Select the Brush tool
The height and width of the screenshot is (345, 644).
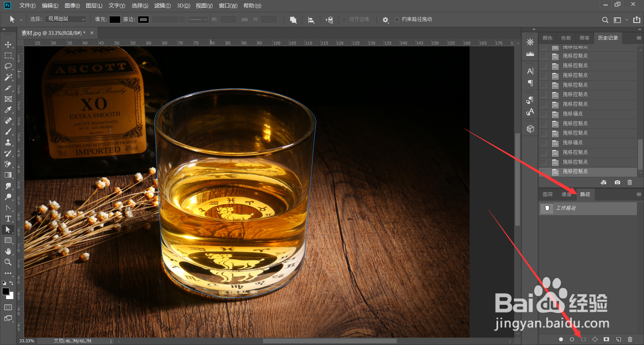tap(8, 132)
